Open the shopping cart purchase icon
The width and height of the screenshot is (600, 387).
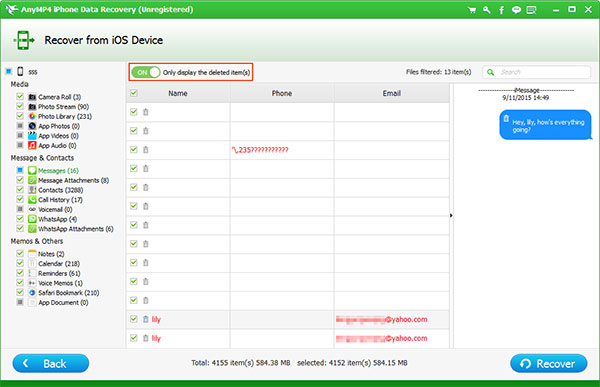point(472,10)
